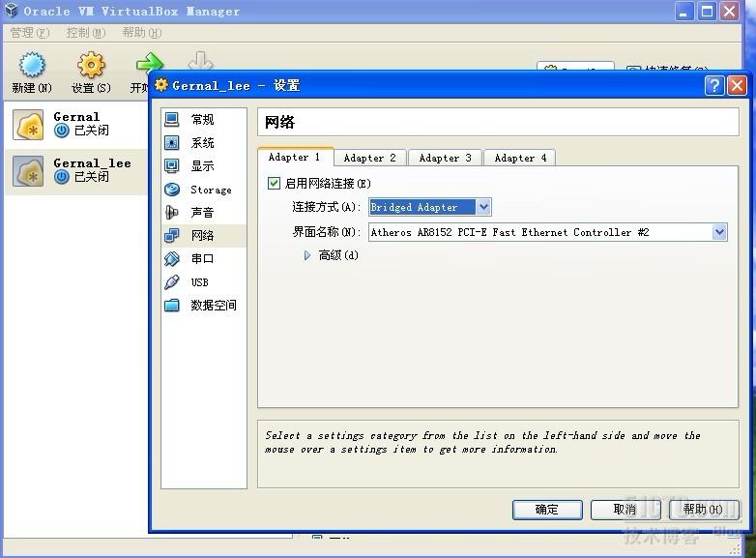Image resolution: width=756 pixels, height=558 pixels.
Task: Open the 常规 general settings icon
Action: [x=172, y=119]
